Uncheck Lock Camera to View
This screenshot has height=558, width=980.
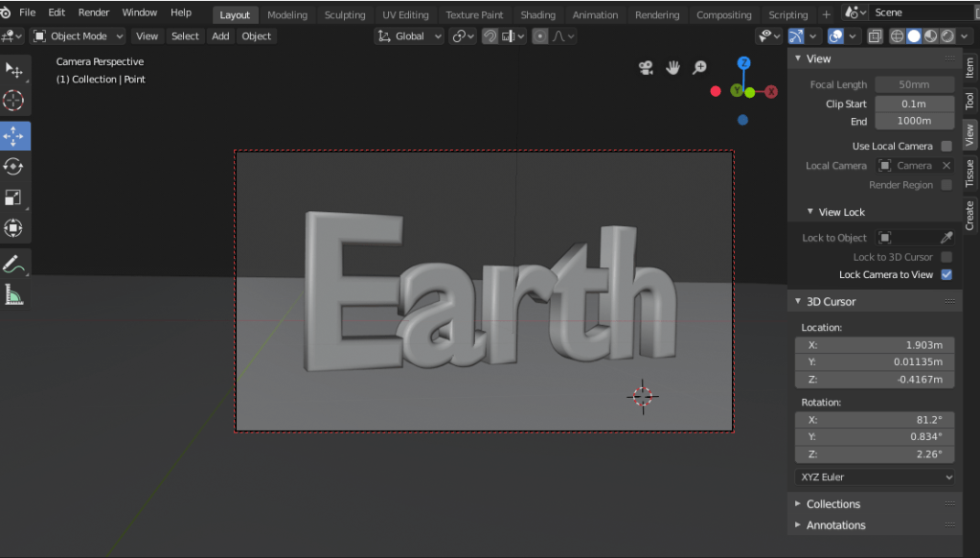pos(946,274)
